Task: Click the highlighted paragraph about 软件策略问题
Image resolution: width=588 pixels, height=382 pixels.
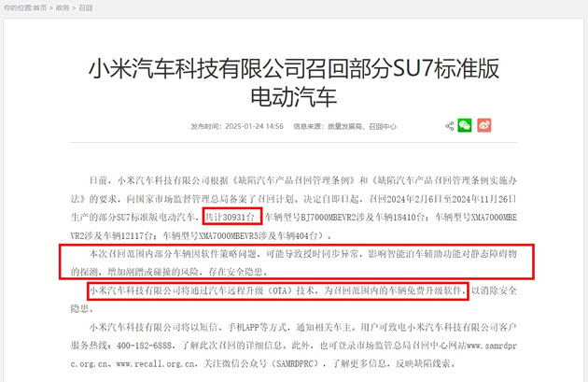Action: [296, 262]
